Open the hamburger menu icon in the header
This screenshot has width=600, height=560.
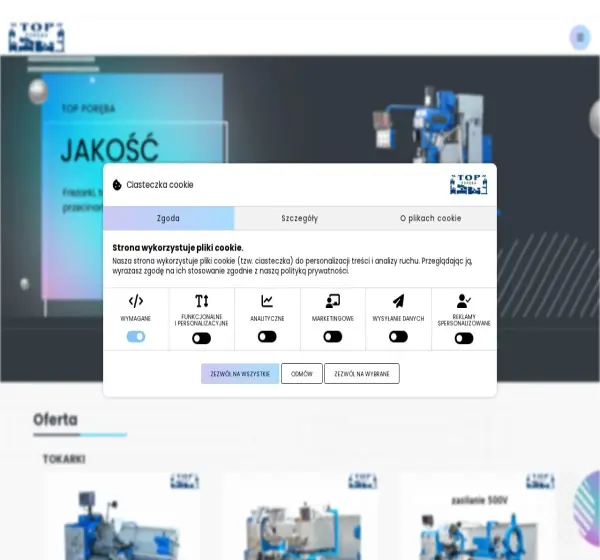[x=580, y=38]
